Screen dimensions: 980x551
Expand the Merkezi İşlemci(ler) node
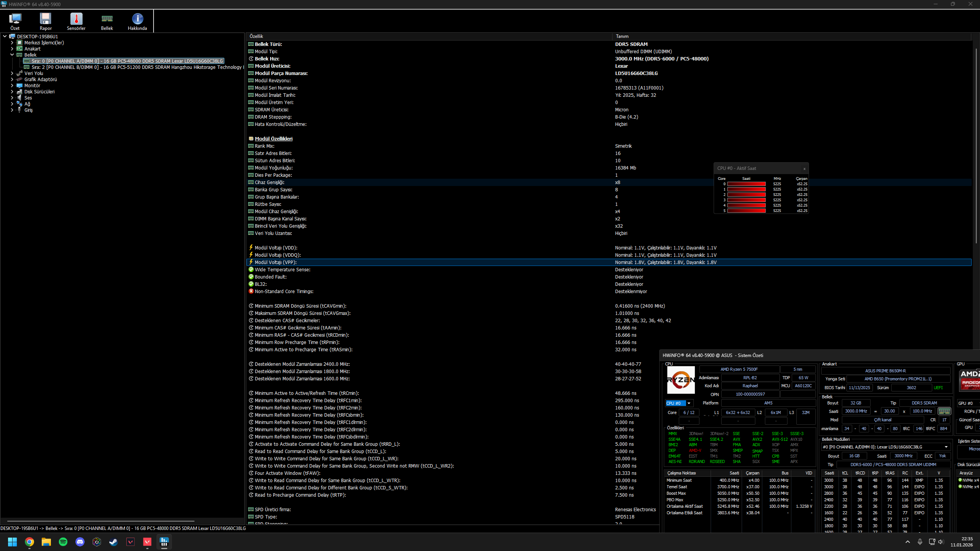click(x=12, y=42)
